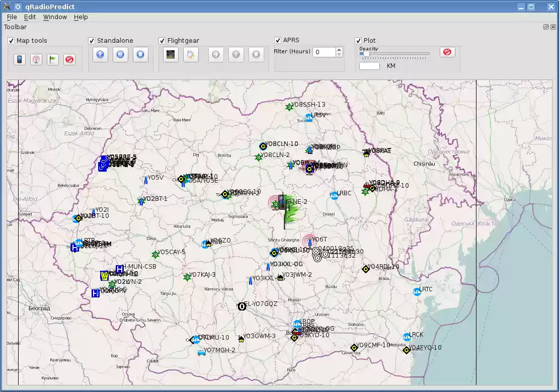The height and width of the screenshot is (392, 559).
Task: Open the Flightgear terminal screen icon
Action: click(x=171, y=54)
